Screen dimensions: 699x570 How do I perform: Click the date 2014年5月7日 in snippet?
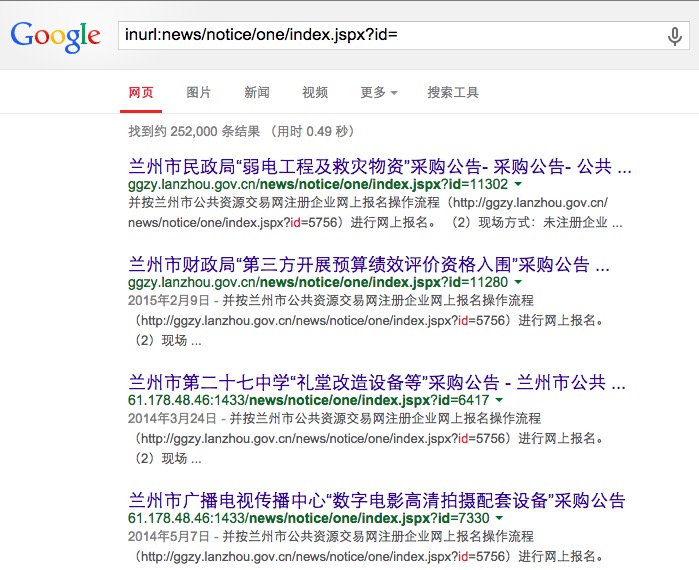(169, 536)
